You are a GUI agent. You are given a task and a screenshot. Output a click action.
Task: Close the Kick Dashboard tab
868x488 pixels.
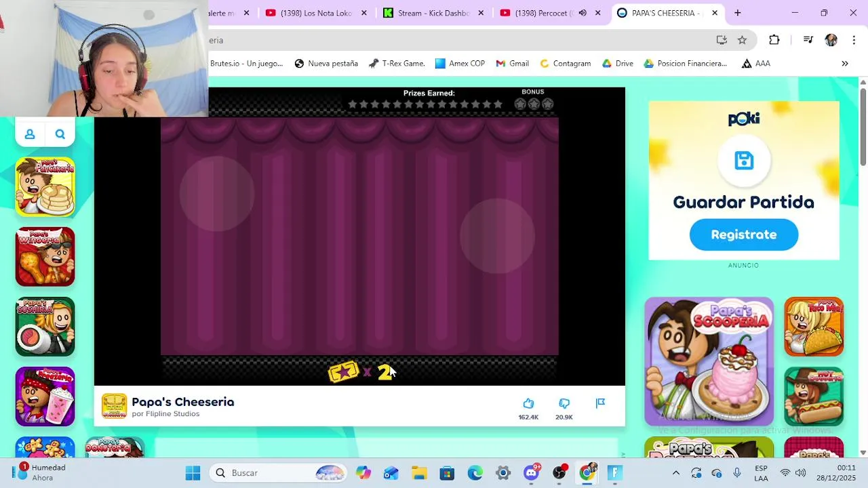(481, 13)
